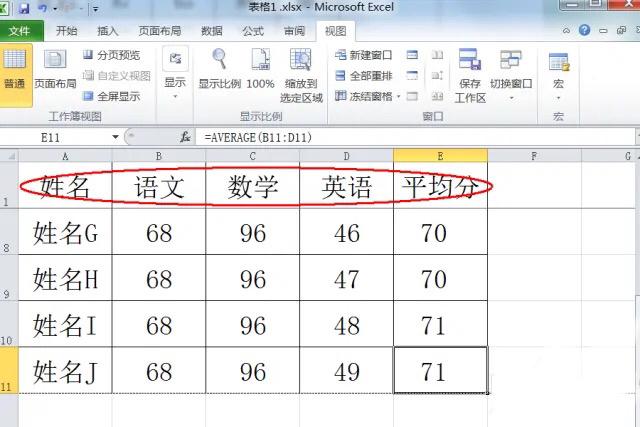Click the reset window position icon
The height and width of the screenshot is (427, 640).
pyautogui.click(x=437, y=96)
